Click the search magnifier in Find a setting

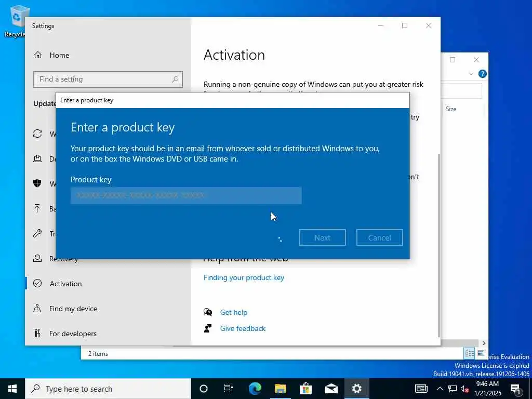coord(175,79)
